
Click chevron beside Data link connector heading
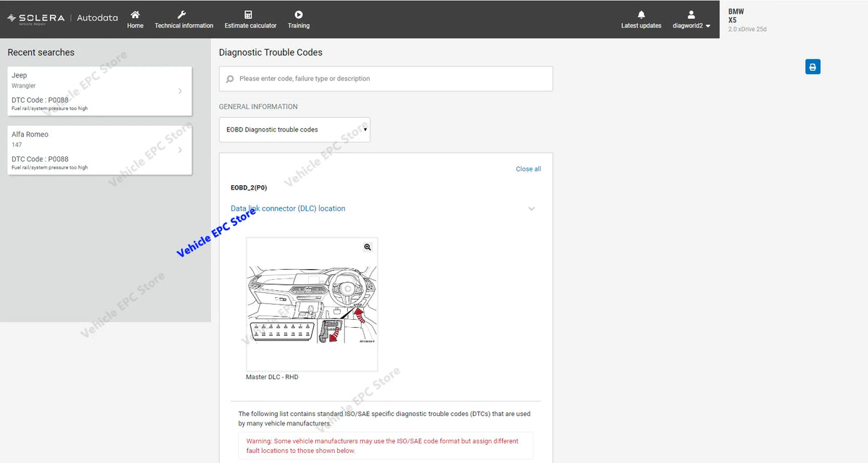[532, 208]
